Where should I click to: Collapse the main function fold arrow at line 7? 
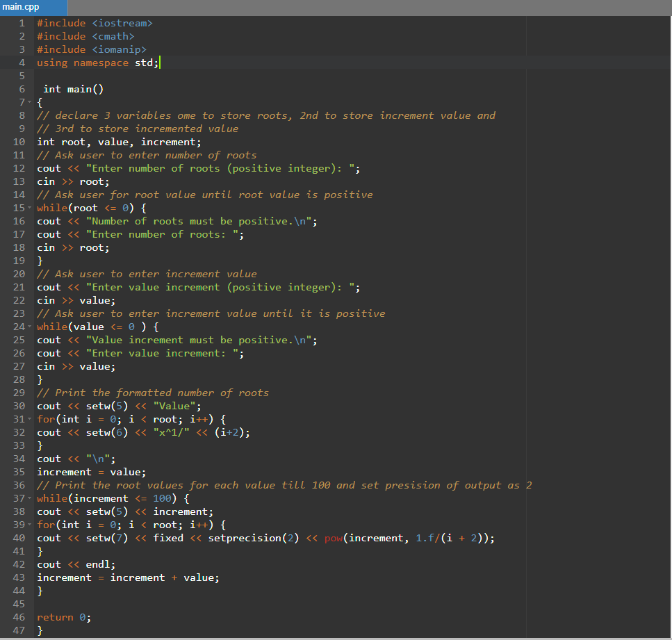[30, 102]
